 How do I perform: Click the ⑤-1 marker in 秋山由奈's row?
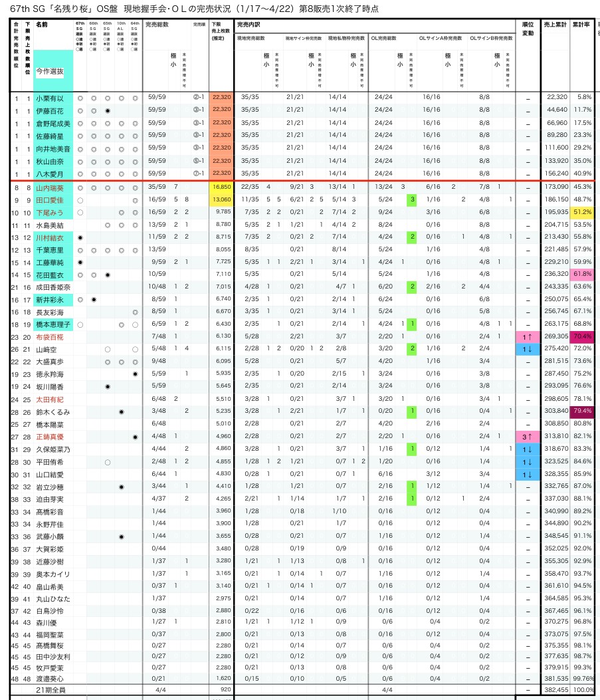pyautogui.click(x=198, y=161)
